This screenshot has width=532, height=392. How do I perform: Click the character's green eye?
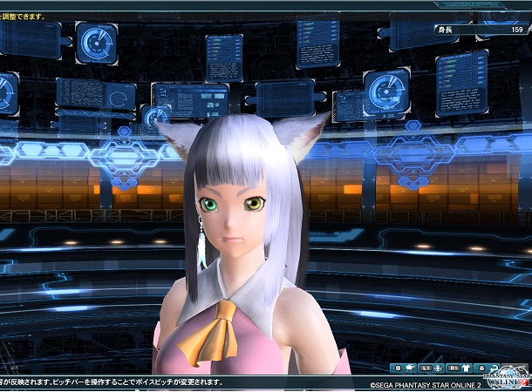(x=209, y=206)
